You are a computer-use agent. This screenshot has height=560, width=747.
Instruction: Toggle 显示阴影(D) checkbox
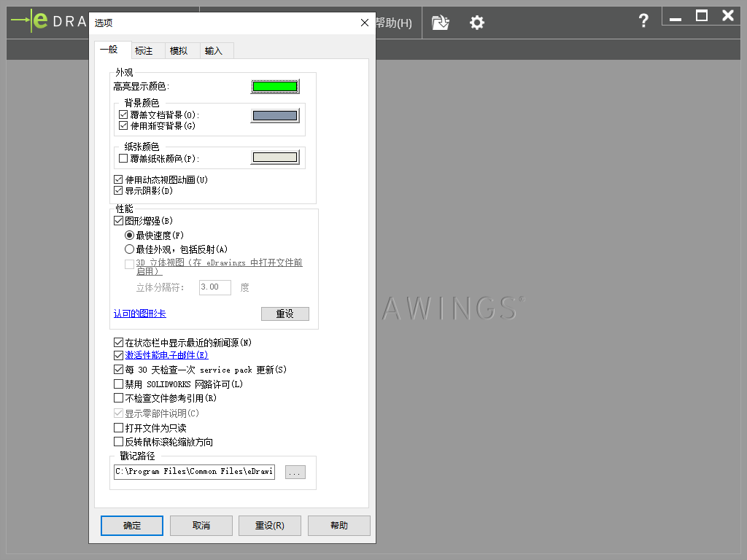click(118, 190)
